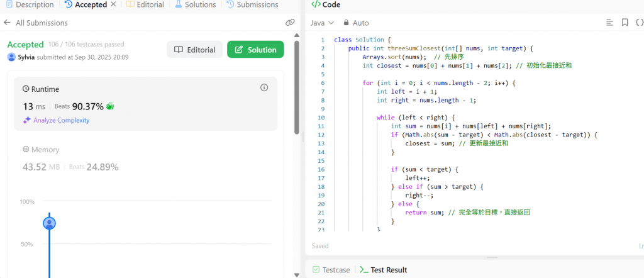Close the Accepted tab

click(x=114, y=4)
